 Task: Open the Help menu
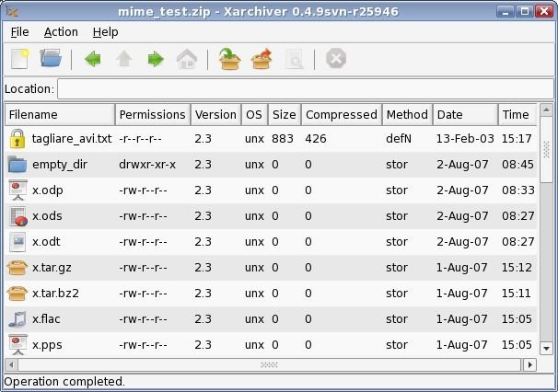coord(105,32)
